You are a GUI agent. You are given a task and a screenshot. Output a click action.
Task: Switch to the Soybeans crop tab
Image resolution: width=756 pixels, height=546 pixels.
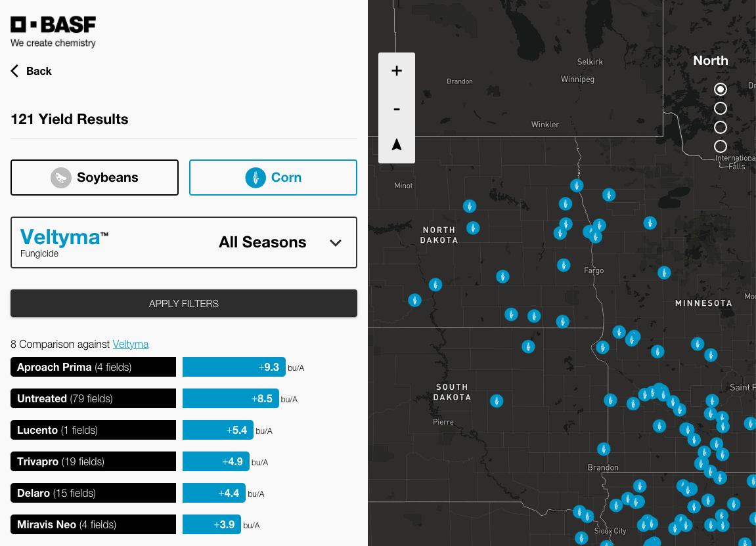coord(95,178)
